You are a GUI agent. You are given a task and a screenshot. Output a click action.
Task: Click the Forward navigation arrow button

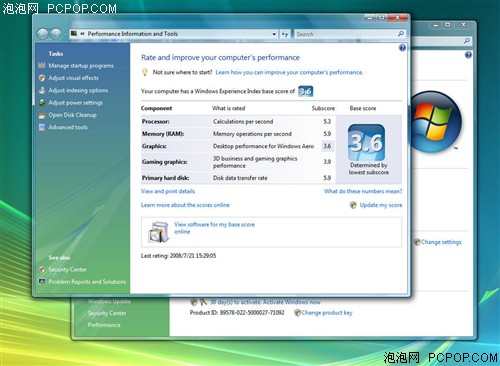tap(56, 34)
